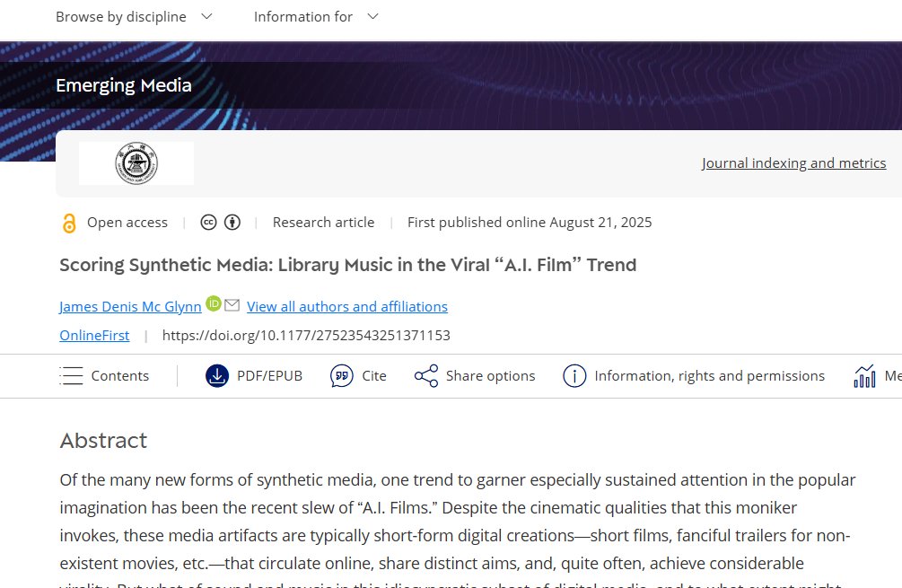Click the Contents list icon in the toolbar

[71, 375]
